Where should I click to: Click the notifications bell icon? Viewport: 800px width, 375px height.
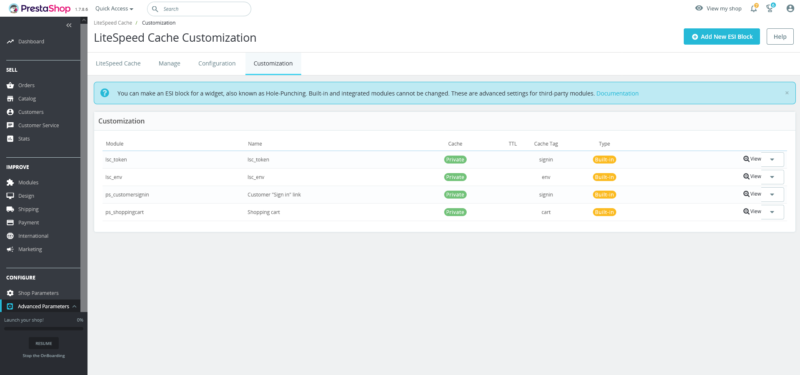[754, 9]
